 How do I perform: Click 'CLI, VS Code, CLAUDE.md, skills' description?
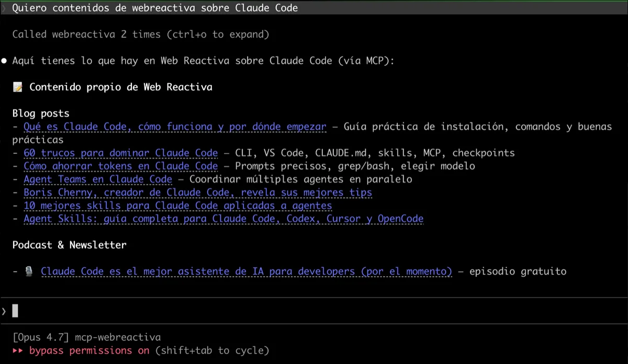coord(375,153)
